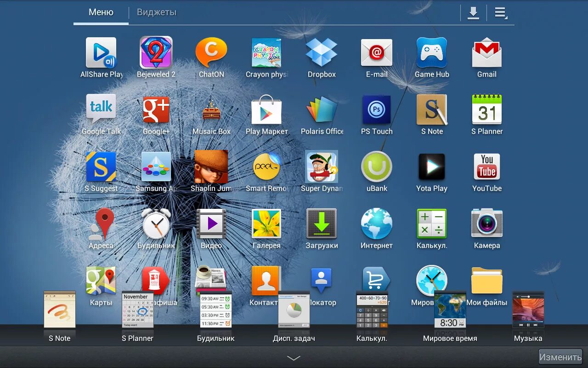
Task: Launch Crayon Physics app
Action: 266,52
